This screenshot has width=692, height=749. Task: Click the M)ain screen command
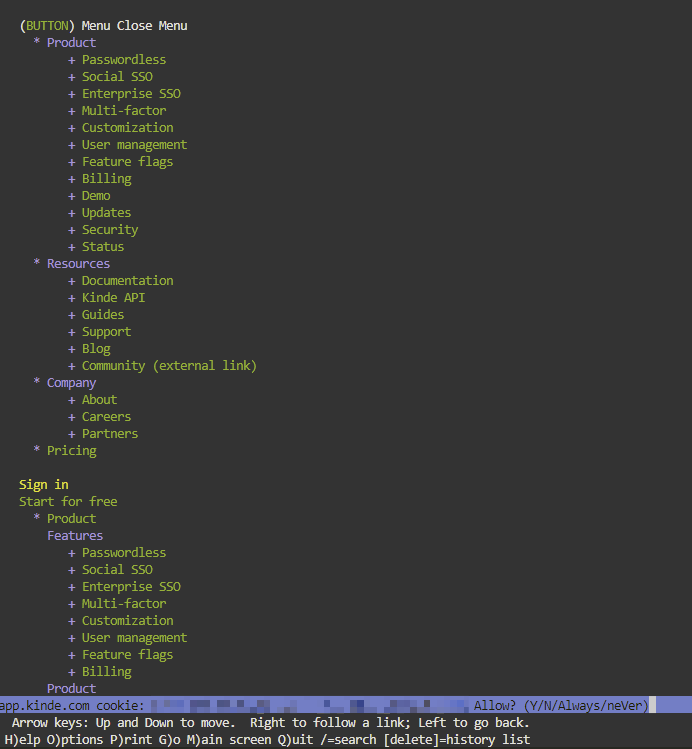pyautogui.click(x=229, y=740)
